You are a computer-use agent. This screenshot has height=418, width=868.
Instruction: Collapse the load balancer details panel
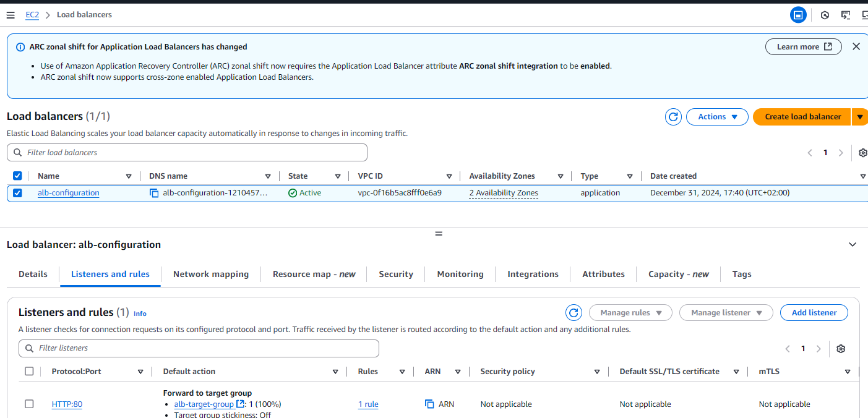coord(853,245)
